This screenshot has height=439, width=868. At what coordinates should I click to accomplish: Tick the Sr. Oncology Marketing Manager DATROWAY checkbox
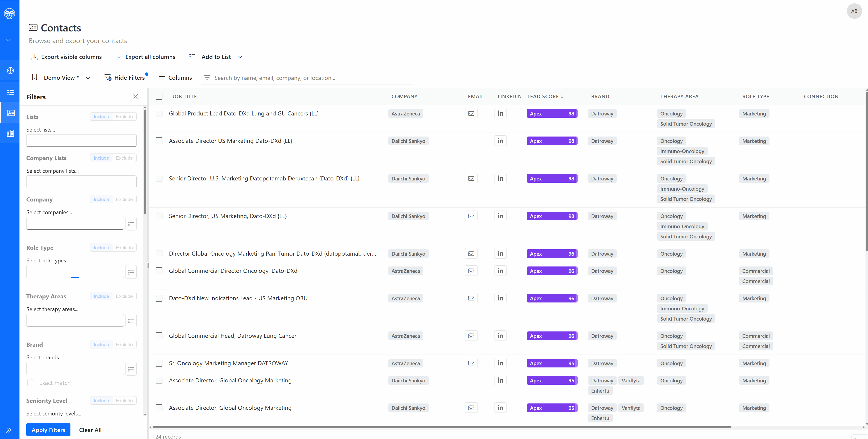click(159, 363)
